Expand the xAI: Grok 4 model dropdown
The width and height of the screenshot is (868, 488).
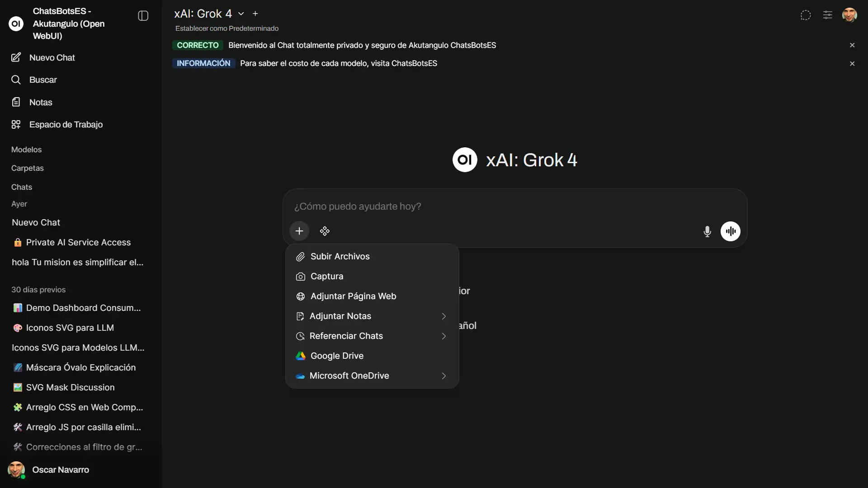[x=241, y=14]
